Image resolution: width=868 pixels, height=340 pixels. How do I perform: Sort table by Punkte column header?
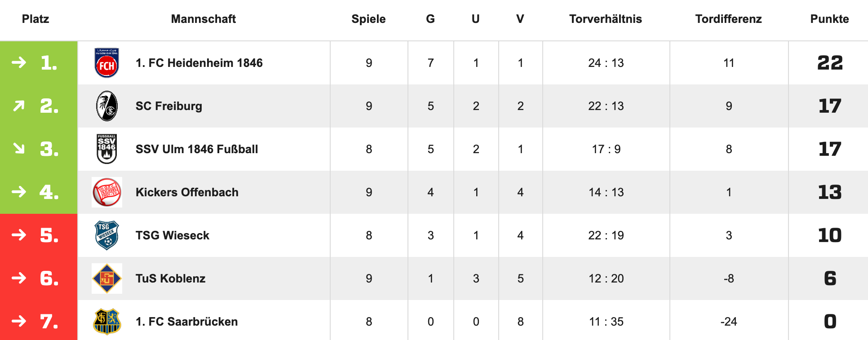coord(829,19)
